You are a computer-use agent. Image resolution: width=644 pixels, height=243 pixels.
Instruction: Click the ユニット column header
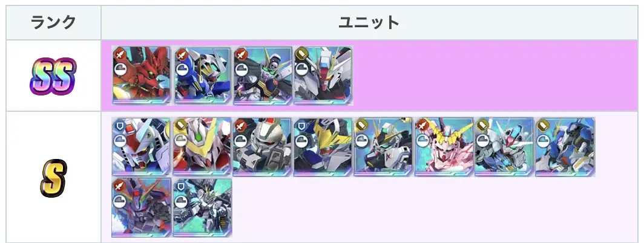(x=369, y=22)
